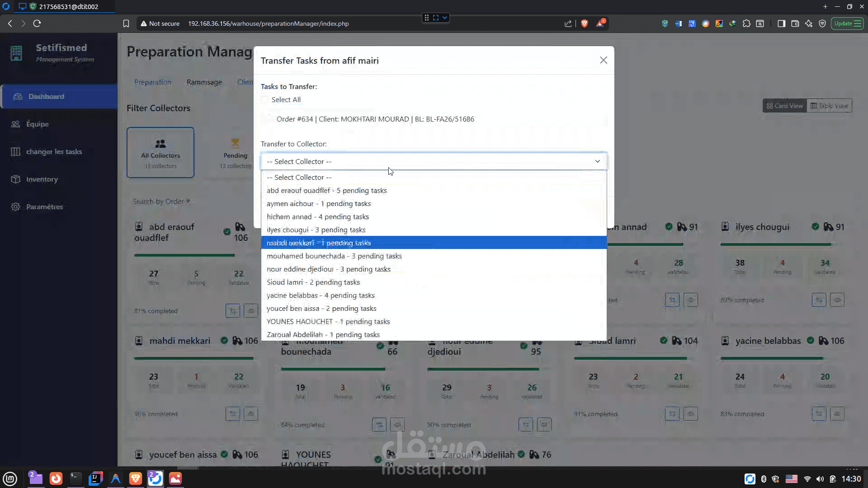Open Inventory from the sidebar
This screenshot has height=488, width=868.
click(42, 179)
